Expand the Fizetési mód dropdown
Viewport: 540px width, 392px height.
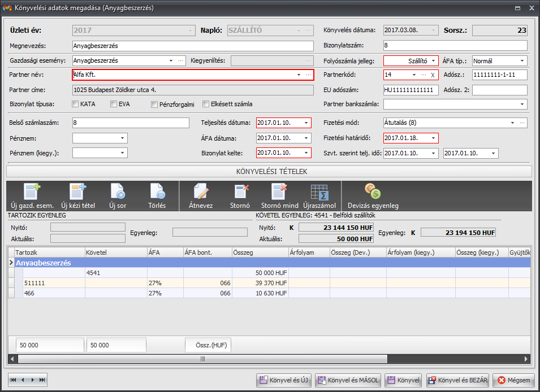512,123
